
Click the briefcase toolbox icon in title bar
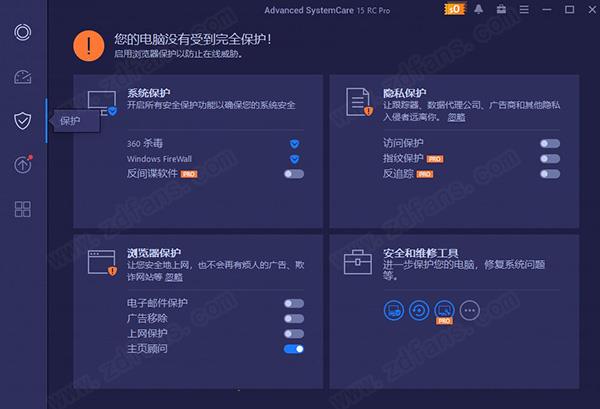pos(501,9)
